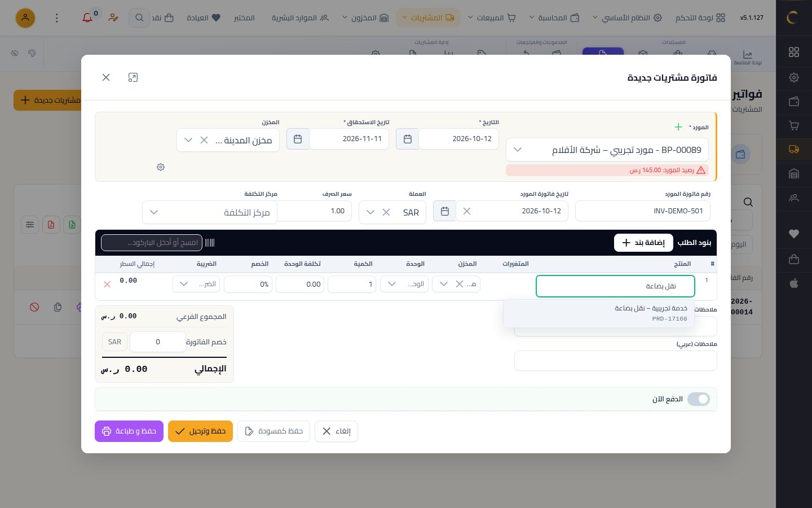Open المشتريات menu in top navigation
Screen dimensions: 812x508
(428, 18)
